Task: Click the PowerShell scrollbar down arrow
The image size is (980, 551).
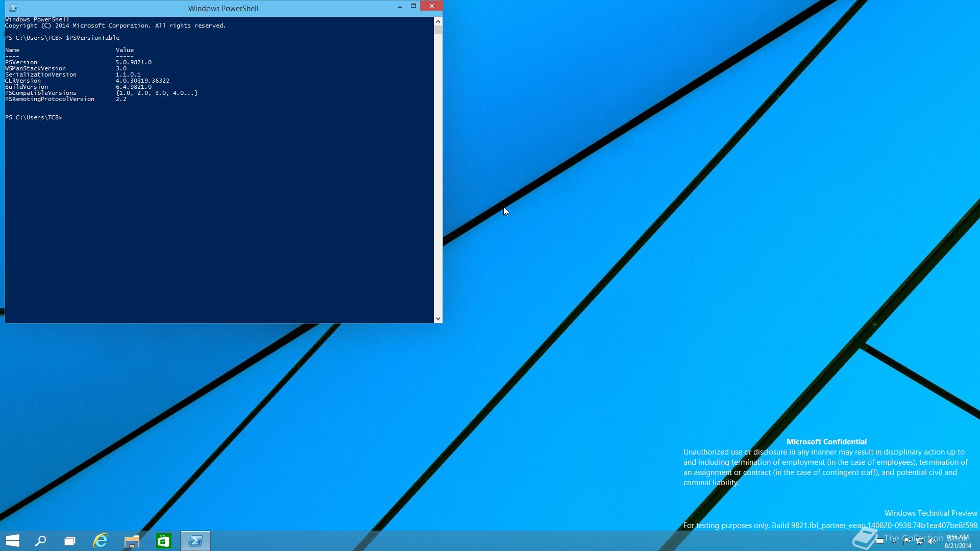Action: coord(438,319)
